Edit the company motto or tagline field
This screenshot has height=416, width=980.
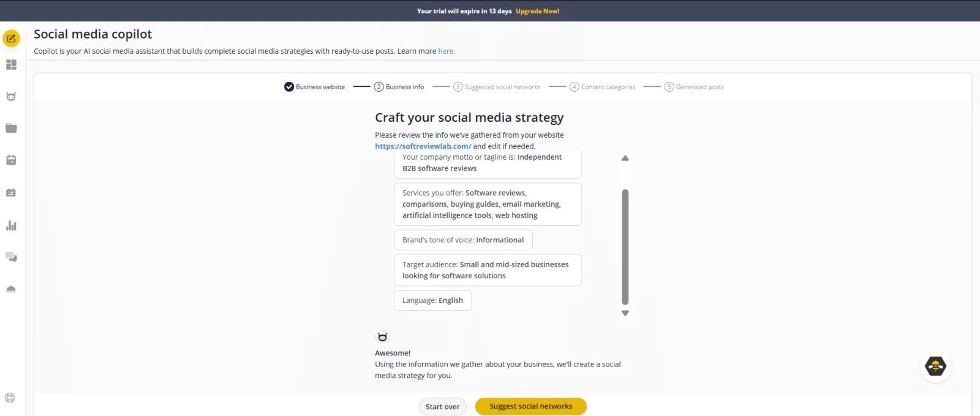coord(488,164)
